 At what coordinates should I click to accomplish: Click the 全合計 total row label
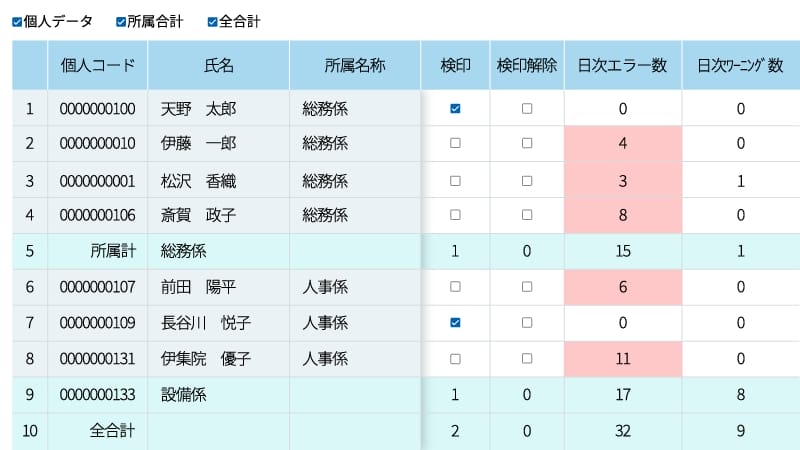112,431
